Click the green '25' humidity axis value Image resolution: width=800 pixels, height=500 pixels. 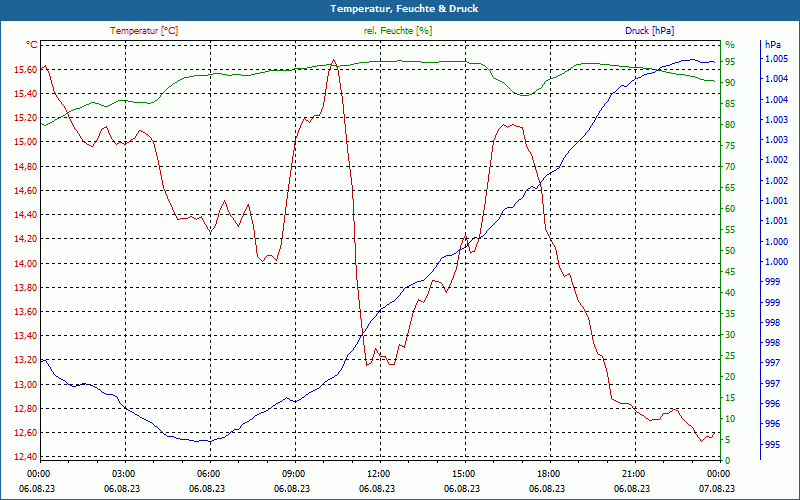coord(730,356)
